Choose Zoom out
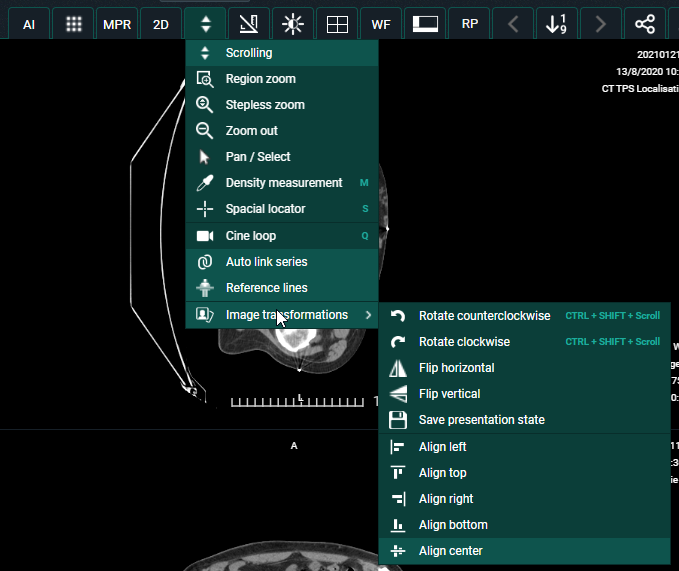 (282, 131)
